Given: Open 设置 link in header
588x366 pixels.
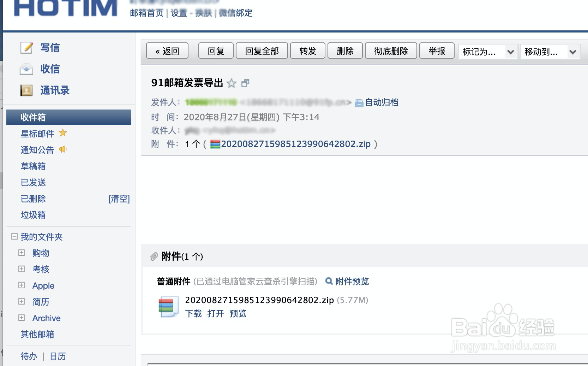Looking at the screenshot, I should click(x=179, y=13).
